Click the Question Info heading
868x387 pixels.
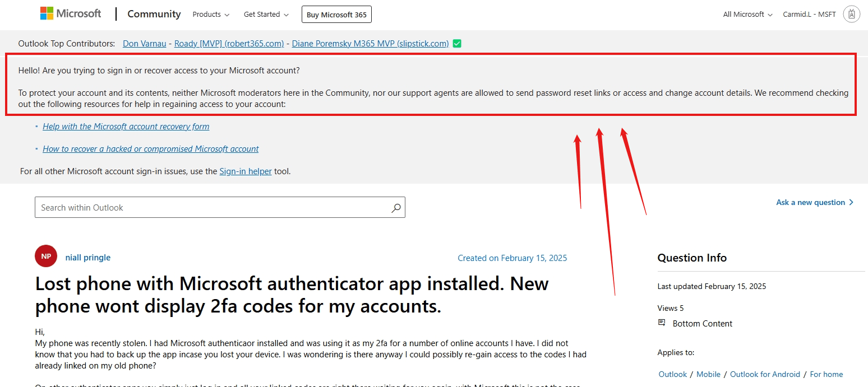pyautogui.click(x=692, y=258)
